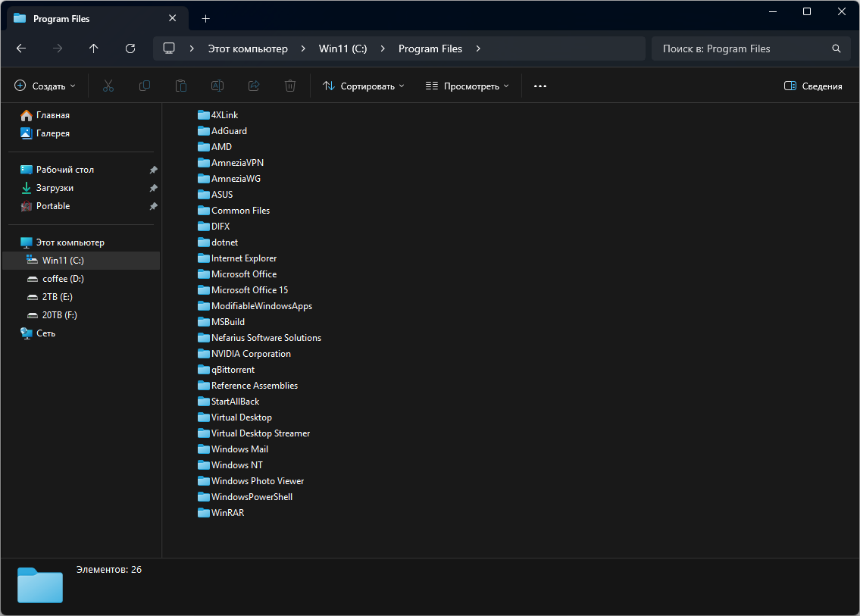Select the NVIDIA Corporation folder
The image size is (860, 616).
click(244, 353)
